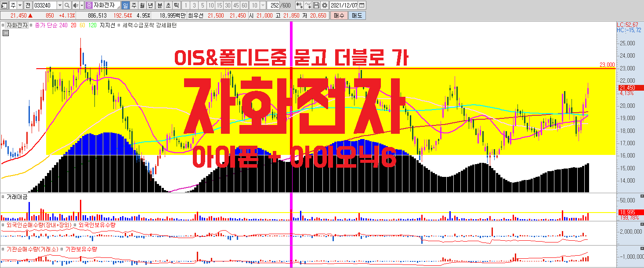644x268 pixels.
Task: Click the 종가 단순 moving average legend
Action: (45, 26)
